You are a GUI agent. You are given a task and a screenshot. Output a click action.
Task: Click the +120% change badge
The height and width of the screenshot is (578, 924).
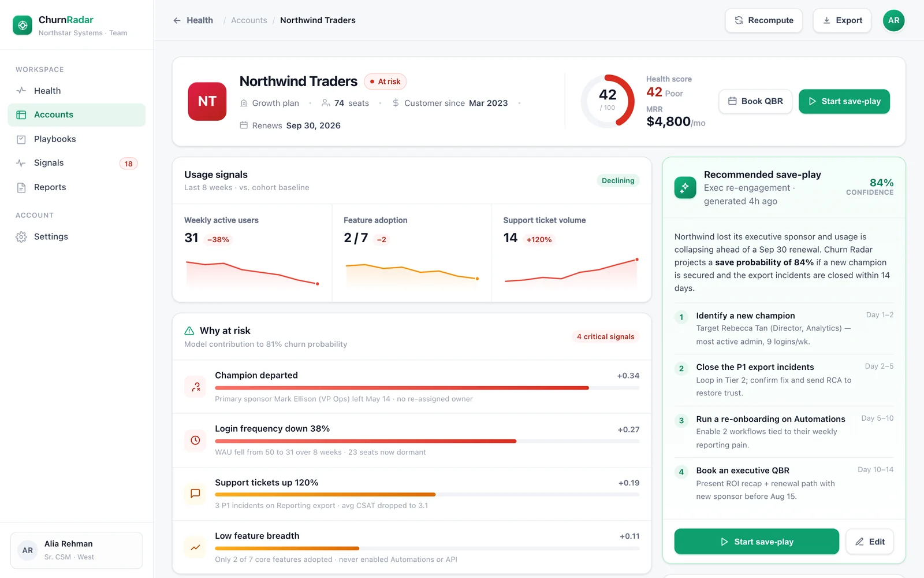tap(539, 239)
